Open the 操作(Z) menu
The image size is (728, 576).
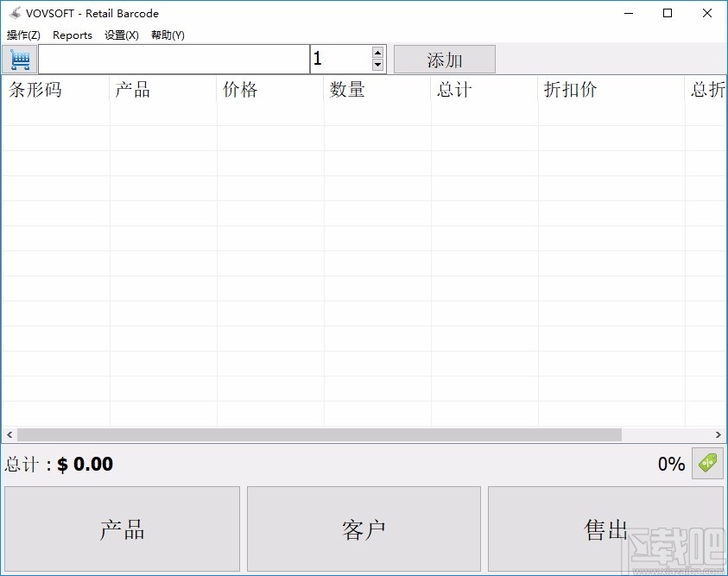point(23,35)
